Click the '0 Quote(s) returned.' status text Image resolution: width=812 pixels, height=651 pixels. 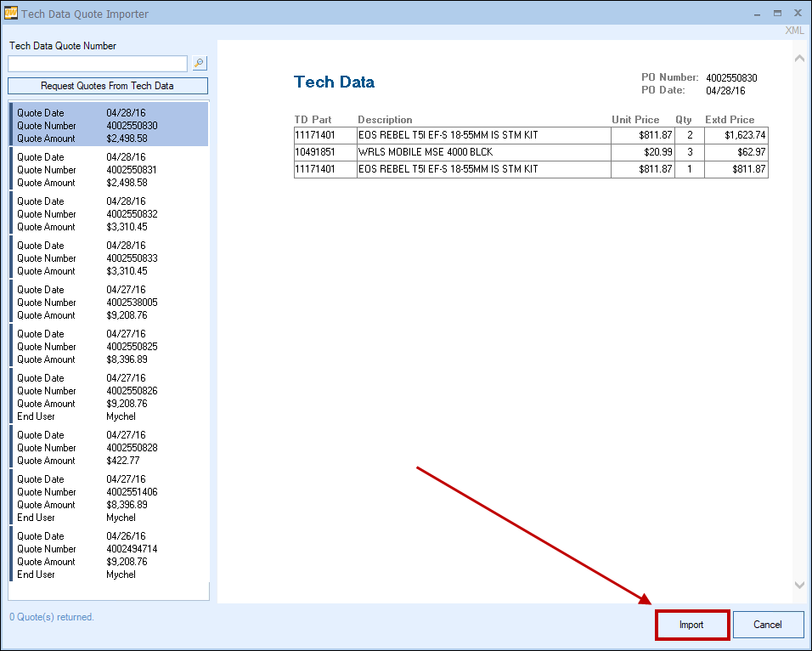pos(52,617)
